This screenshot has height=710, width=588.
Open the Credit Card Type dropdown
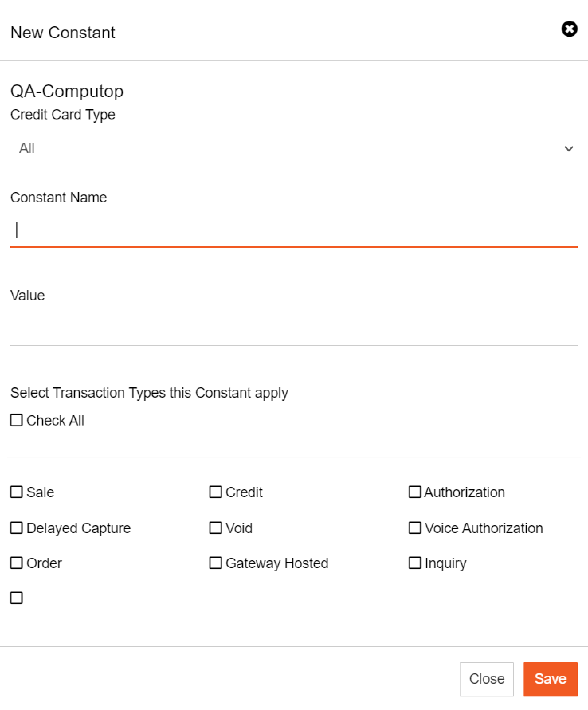click(x=294, y=148)
